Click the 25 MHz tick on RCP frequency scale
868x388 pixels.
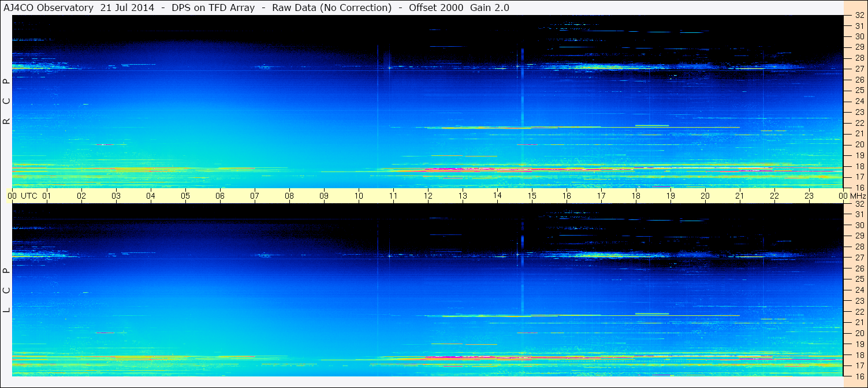coord(859,91)
